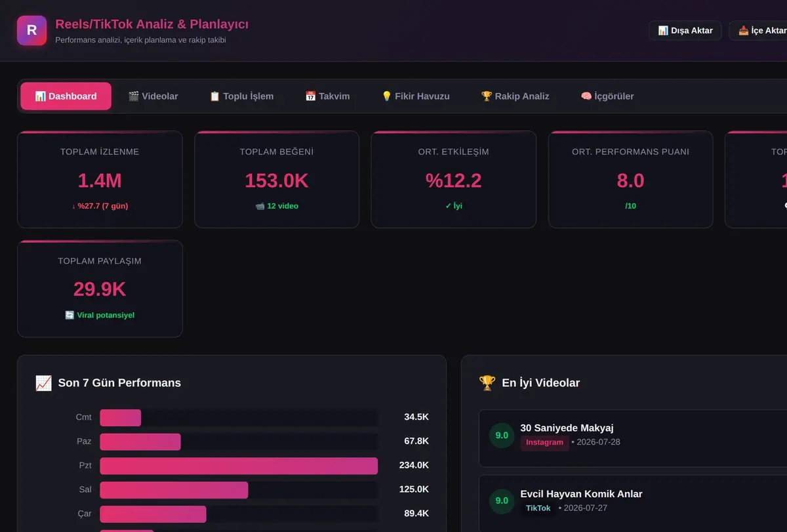
Task: Click the 67.8K value in the Paz row
Action: (x=416, y=441)
